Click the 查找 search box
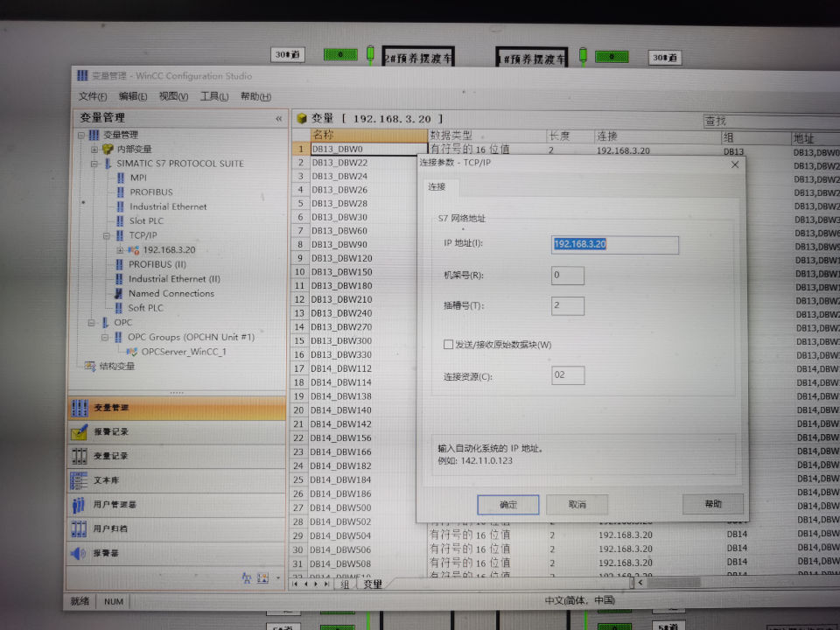Image resolution: width=840 pixels, height=630 pixels. click(772, 122)
